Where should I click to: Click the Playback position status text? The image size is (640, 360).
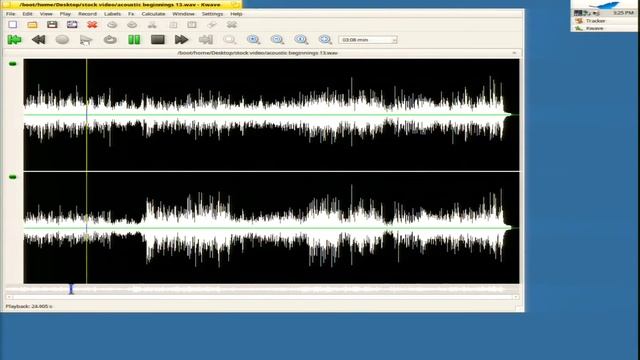pyautogui.click(x=29, y=306)
